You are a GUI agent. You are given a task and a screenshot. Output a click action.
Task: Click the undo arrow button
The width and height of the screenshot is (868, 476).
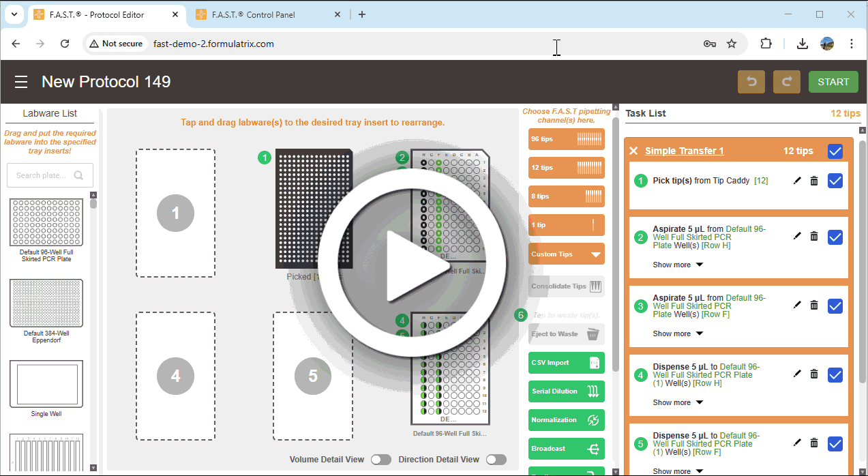pyautogui.click(x=751, y=82)
